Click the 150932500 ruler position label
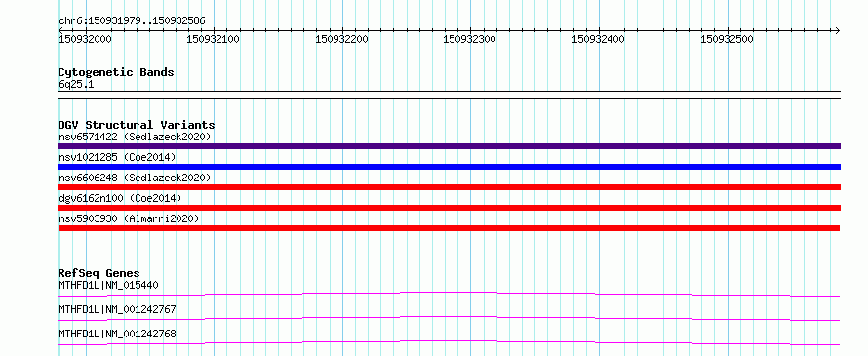868x356 pixels. [x=727, y=39]
